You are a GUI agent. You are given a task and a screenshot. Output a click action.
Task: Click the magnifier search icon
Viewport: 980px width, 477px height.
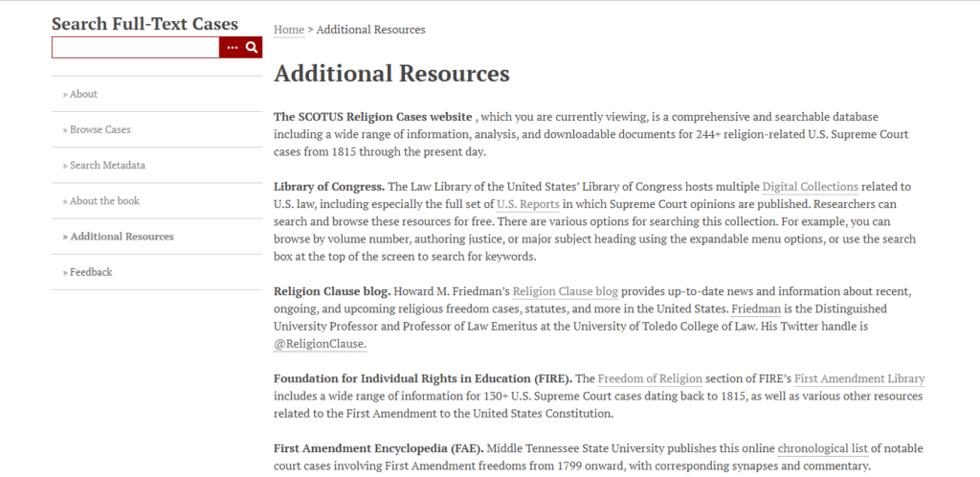(252, 47)
